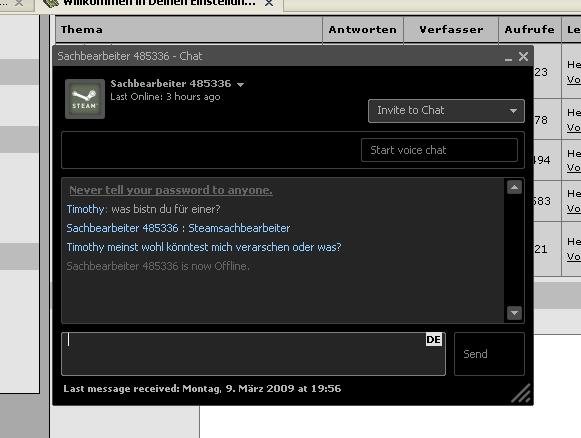Image resolution: width=581 pixels, height=438 pixels.
Task: Sort forum list by Antworten column
Action: (362, 29)
